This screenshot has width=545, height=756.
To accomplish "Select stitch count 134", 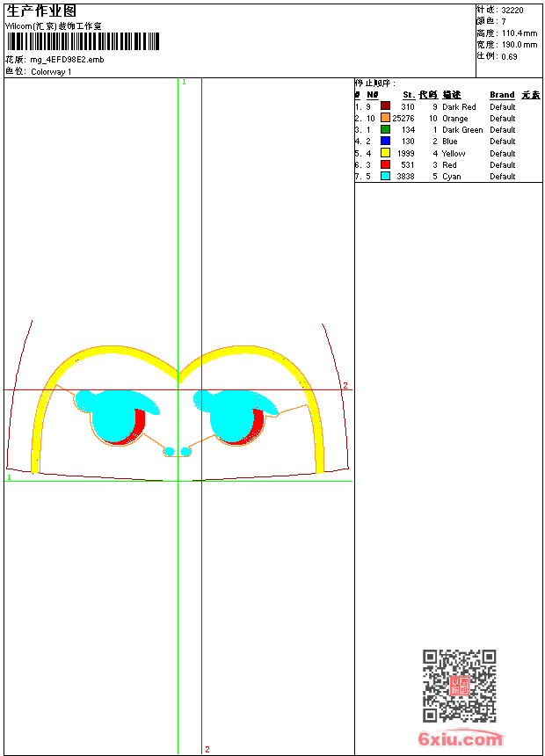I will pyautogui.click(x=408, y=130).
